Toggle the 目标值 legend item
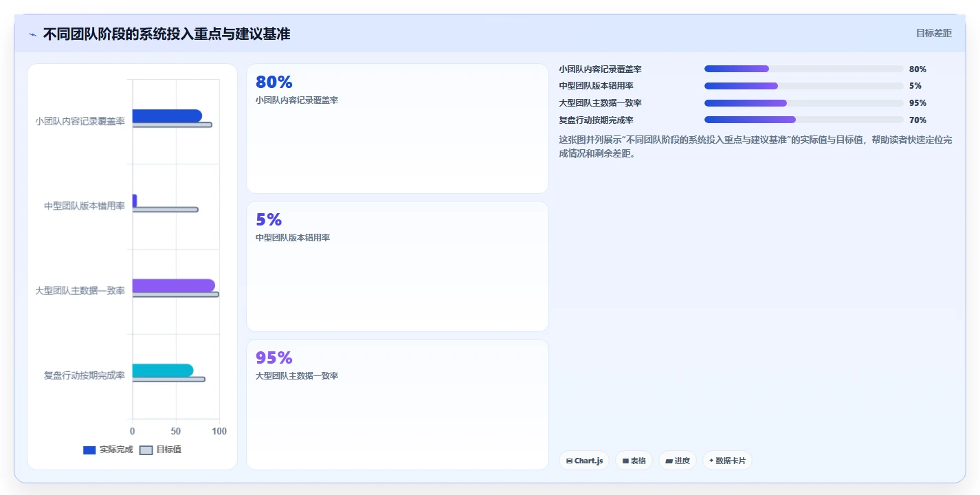Image resolution: width=980 pixels, height=495 pixels. point(161,450)
